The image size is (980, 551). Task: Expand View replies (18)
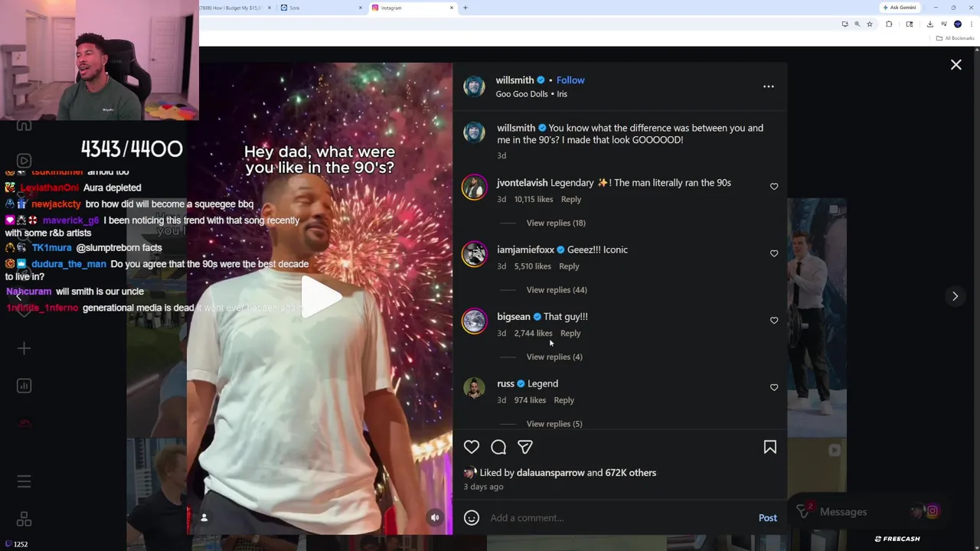tap(556, 223)
